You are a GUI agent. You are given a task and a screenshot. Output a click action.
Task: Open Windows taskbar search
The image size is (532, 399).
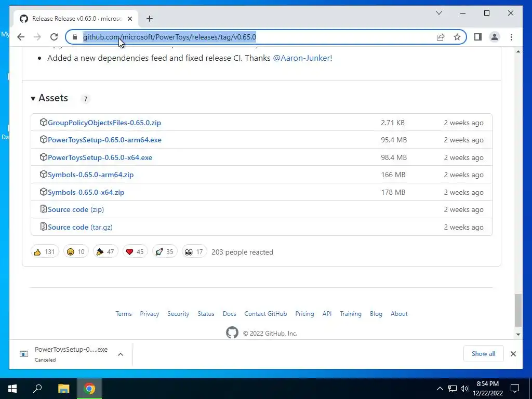37,389
